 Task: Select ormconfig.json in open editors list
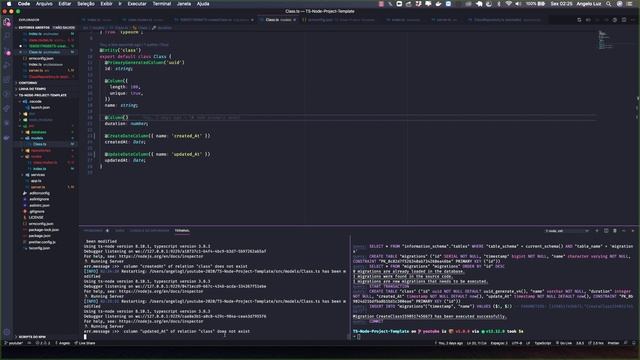click(41, 58)
